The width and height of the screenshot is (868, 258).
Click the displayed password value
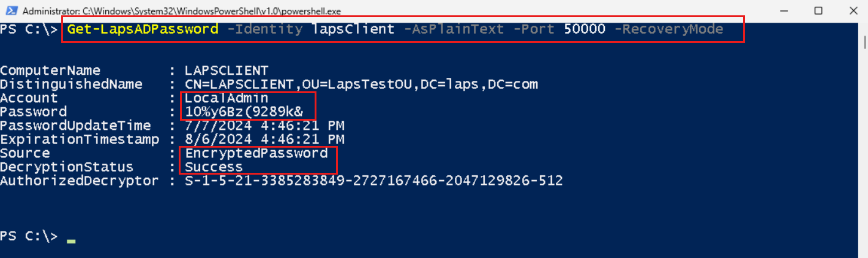tap(244, 112)
